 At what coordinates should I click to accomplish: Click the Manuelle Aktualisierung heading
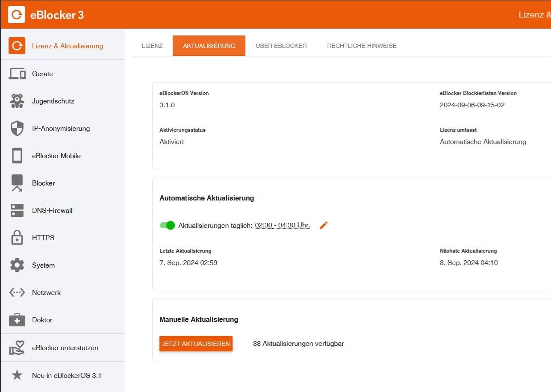coord(199,320)
